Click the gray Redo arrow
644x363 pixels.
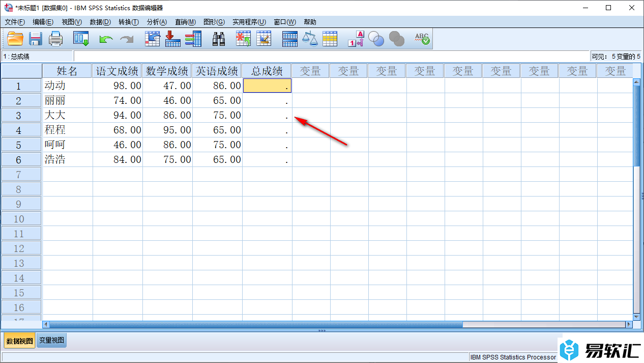click(x=126, y=39)
